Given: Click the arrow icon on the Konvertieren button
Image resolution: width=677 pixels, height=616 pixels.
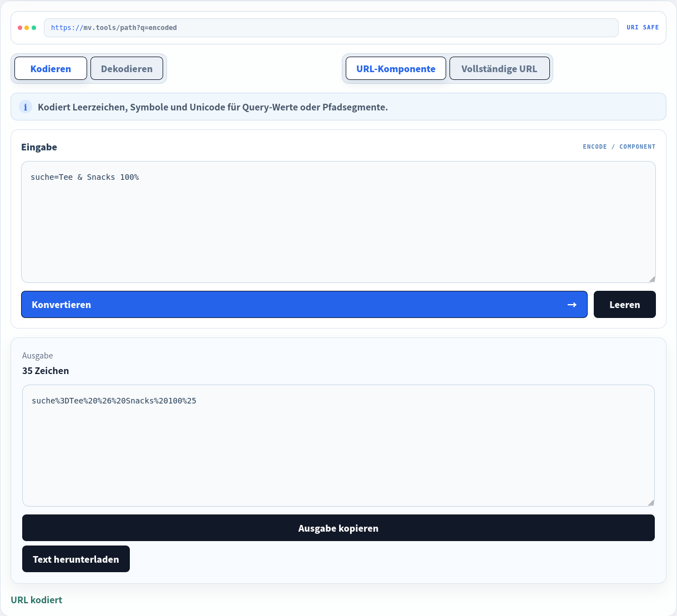Looking at the screenshot, I should click(x=572, y=305).
